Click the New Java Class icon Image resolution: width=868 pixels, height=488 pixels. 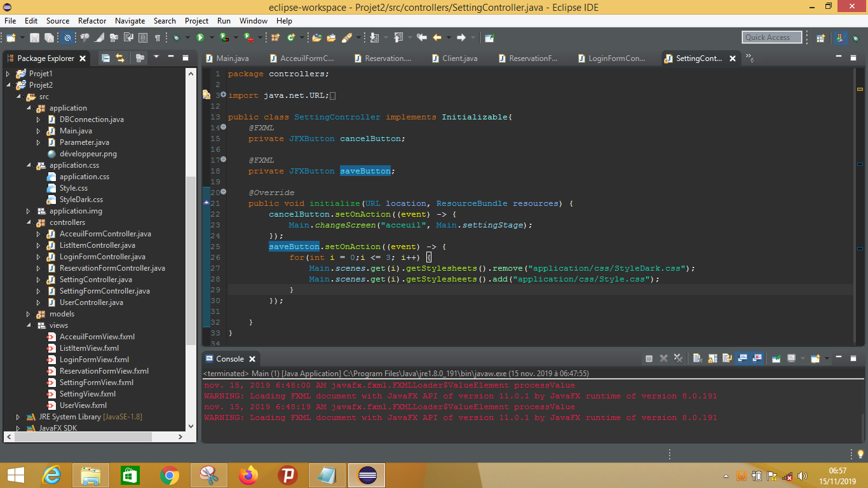[x=291, y=37]
